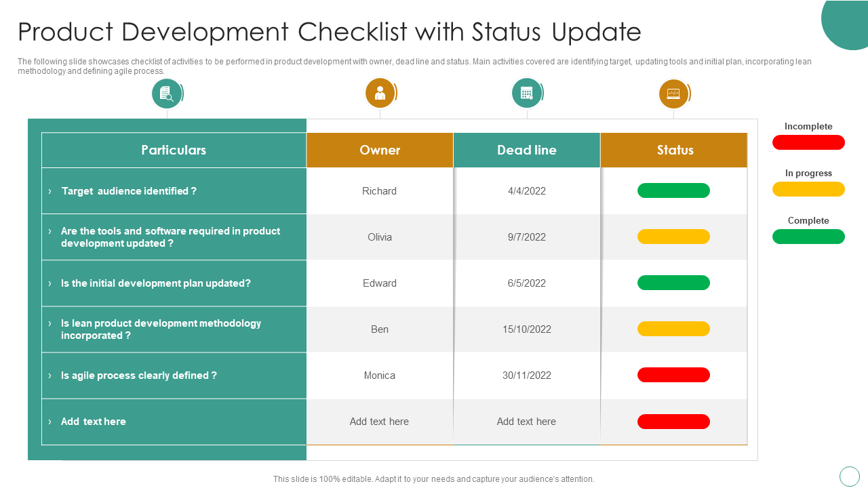868x488 pixels.
Task: Click the chevron beside Target audience identified
Action: click(50, 191)
